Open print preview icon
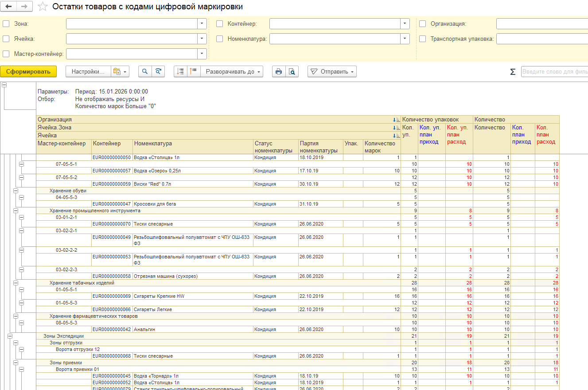 pyautogui.click(x=292, y=71)
